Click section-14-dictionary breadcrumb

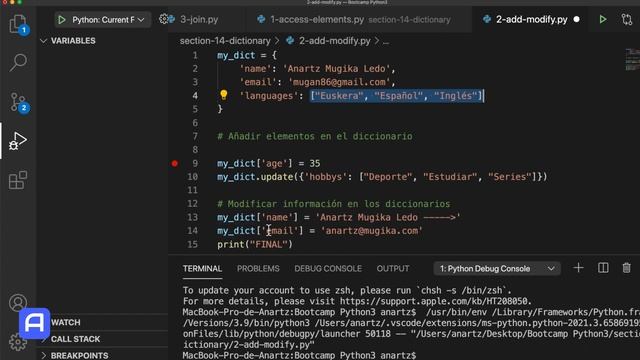point(225,41)
